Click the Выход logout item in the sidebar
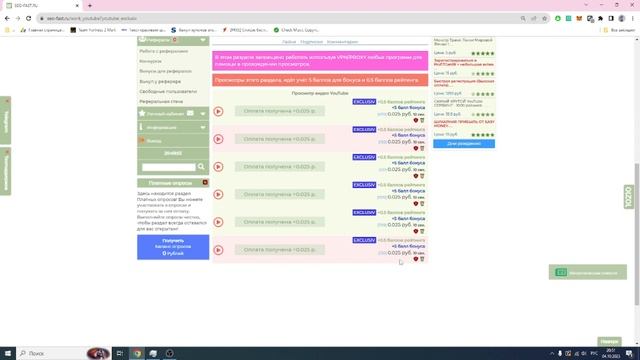 (173, 140)
